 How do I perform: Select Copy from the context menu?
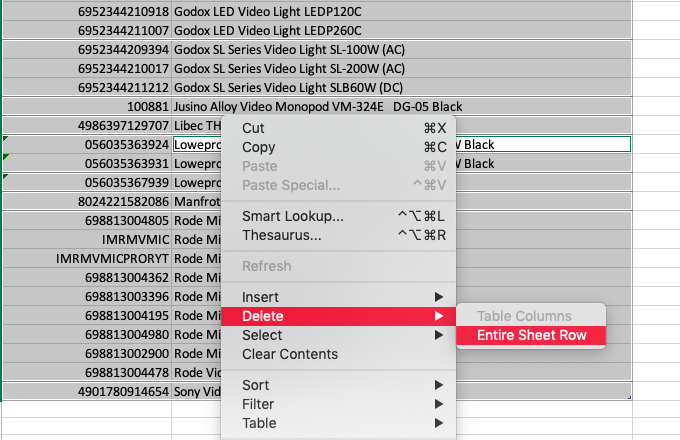[x=259, y=147]
